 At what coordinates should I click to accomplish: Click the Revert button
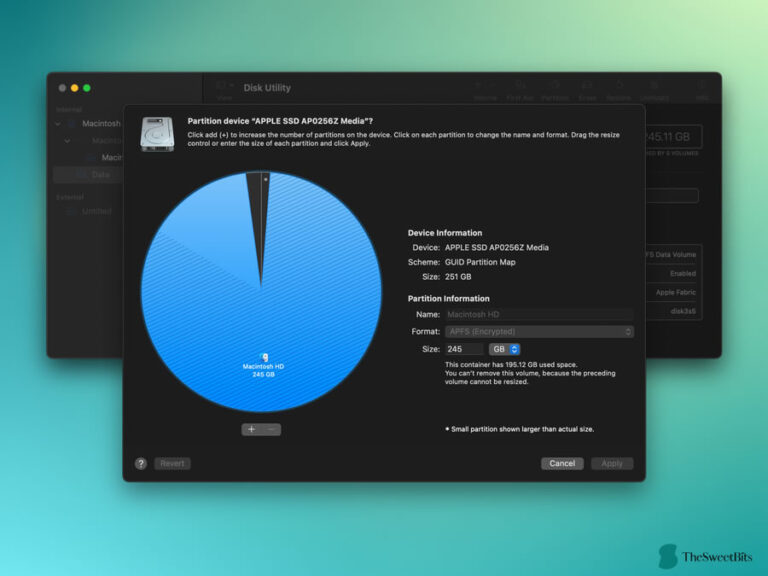[172, 463]
